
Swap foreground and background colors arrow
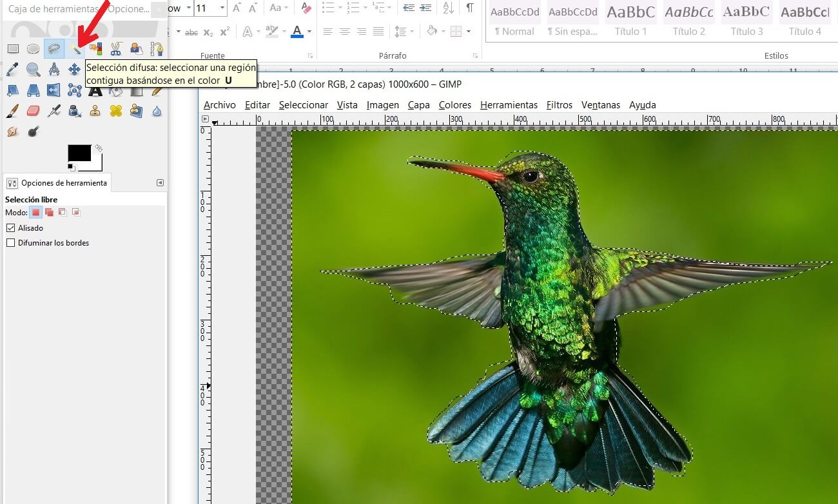click(98, 148)
